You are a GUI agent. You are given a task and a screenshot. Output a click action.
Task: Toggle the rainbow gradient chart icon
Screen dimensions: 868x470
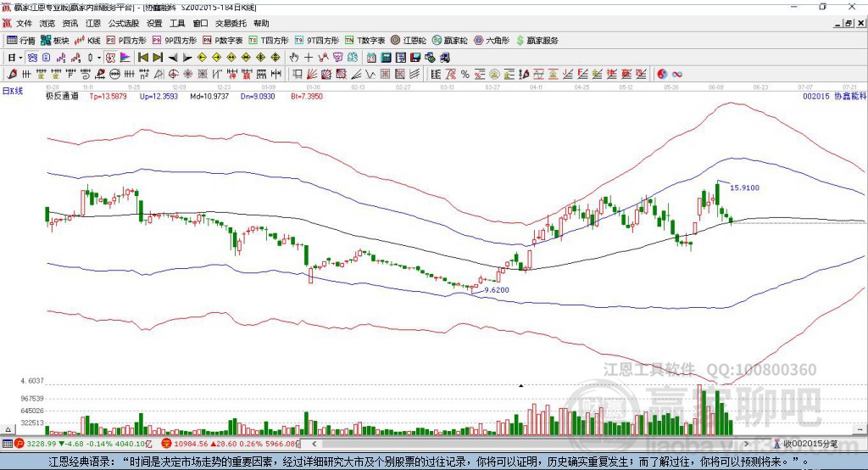pos(125,58)
